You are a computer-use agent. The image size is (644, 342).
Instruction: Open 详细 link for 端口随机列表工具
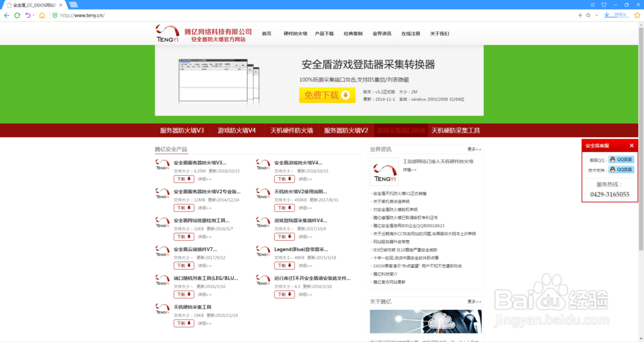coord(205,294)
